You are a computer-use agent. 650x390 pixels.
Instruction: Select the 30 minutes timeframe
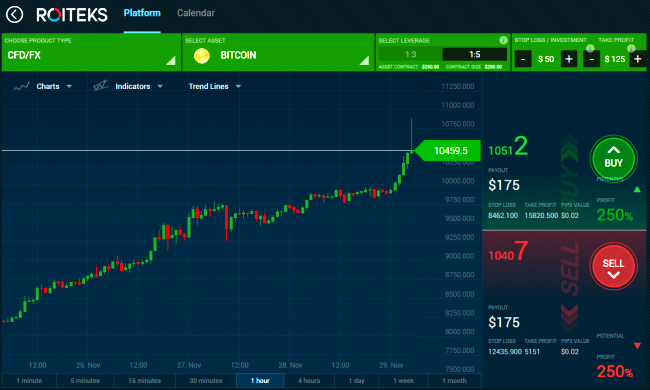tap(206, 380)
